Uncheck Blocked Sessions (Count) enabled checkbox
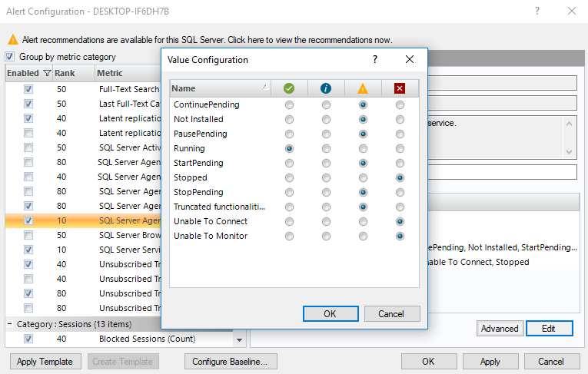This screenshot has height=374, width=588. [x=28, y=339]
